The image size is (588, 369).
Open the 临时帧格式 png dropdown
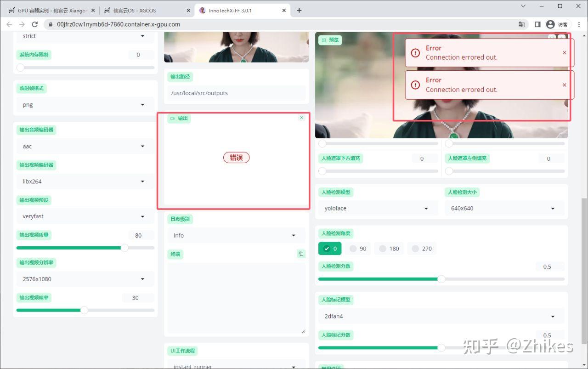click(x=85, y=105)
